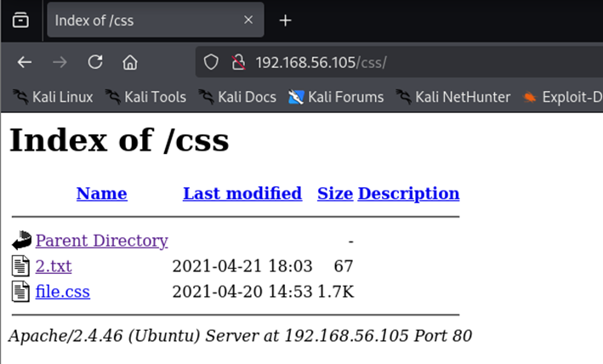
Task: Open the Kali Tools bookmark
Action: point(145,97)
